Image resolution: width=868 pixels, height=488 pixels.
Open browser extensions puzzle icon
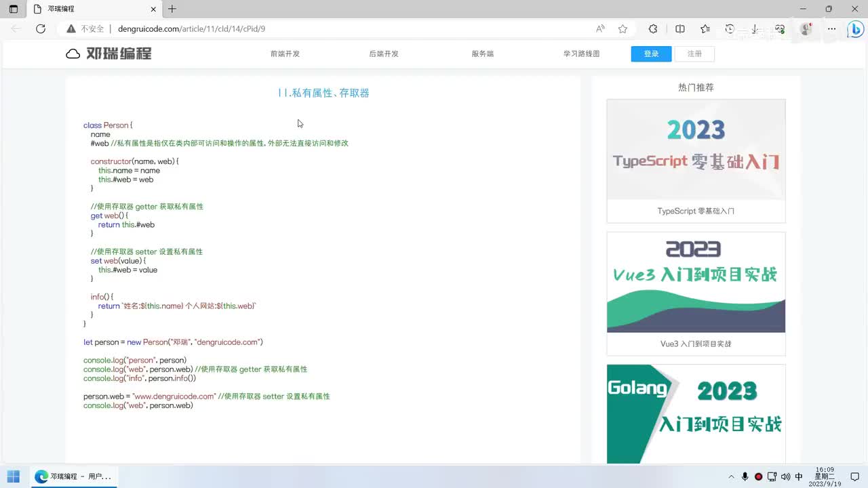[653, 28]
